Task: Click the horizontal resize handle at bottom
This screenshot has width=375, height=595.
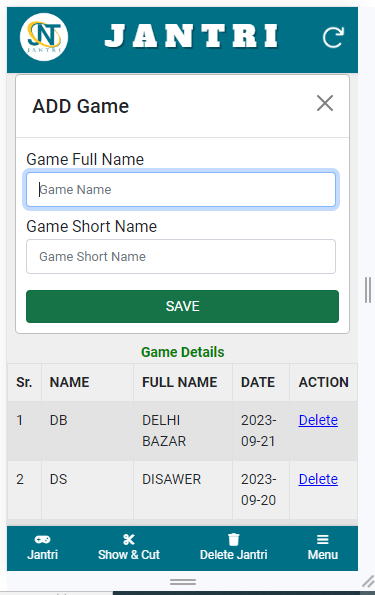Action: (183, 582)
